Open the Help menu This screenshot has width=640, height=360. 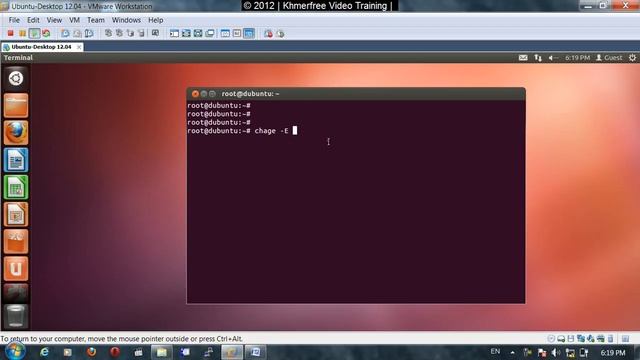pyautogui.click(x=156, y=20)
